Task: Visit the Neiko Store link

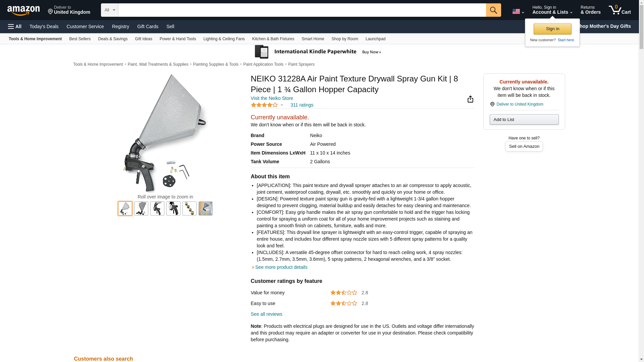Action: click(272, 98)
